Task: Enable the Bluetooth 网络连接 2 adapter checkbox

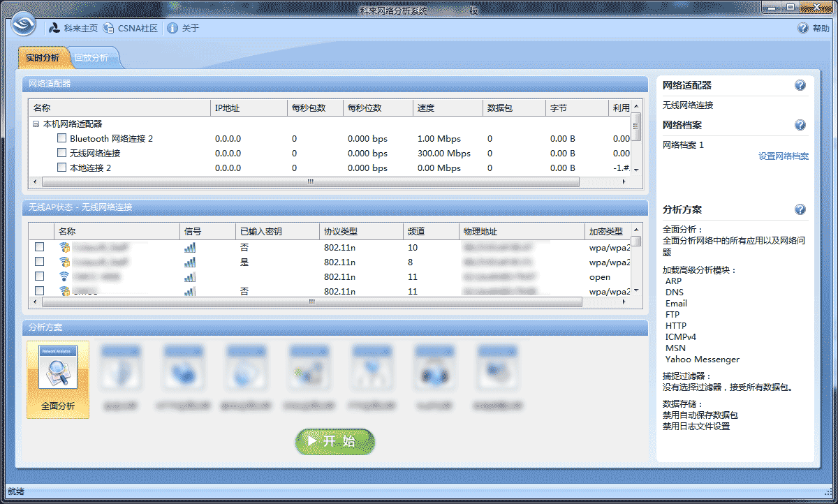Action: click(62, 138)
